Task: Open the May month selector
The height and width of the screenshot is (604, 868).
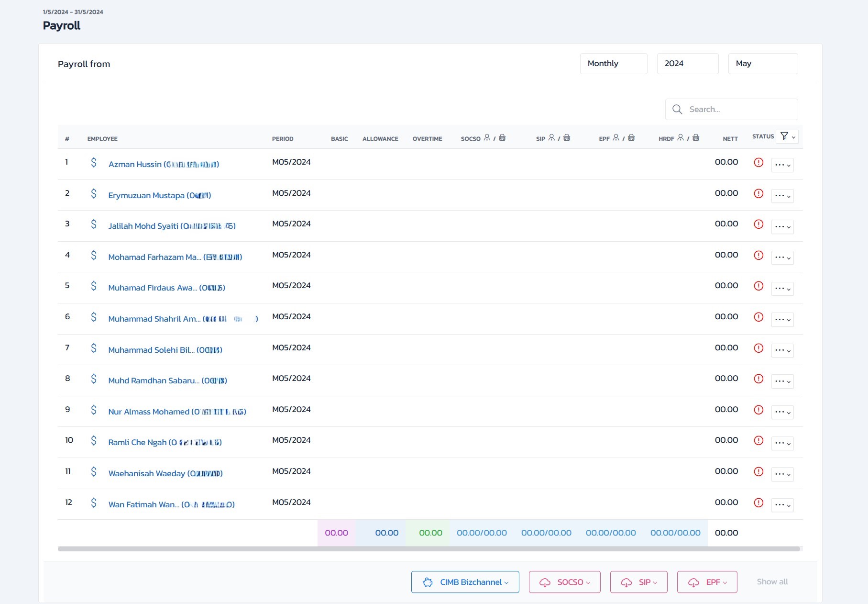Action: point(762,64)
